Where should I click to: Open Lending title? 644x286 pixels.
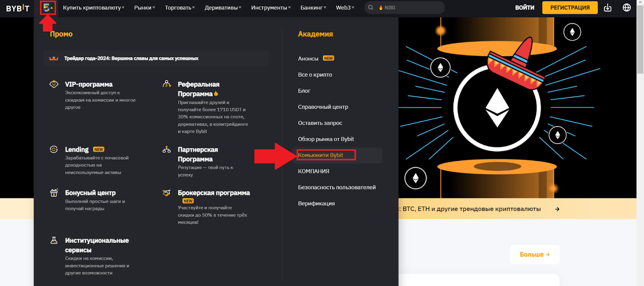tap(77, 150)
